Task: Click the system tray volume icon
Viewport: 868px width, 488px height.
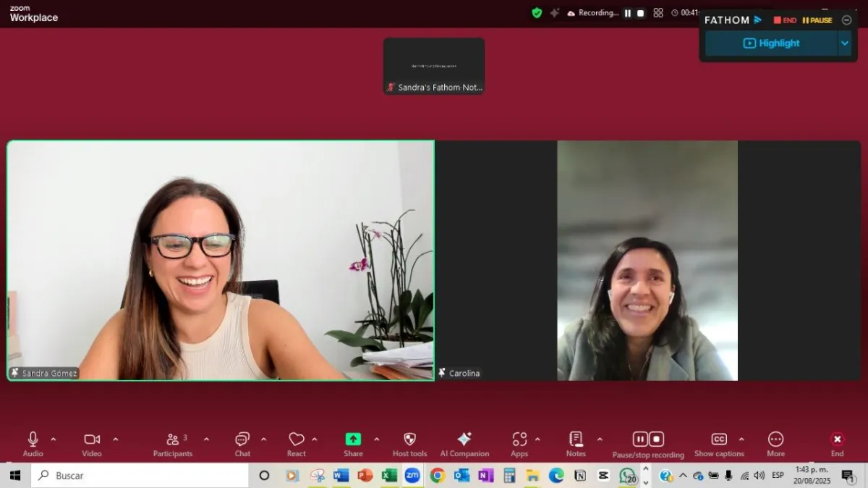Action: tap(759, 476)
